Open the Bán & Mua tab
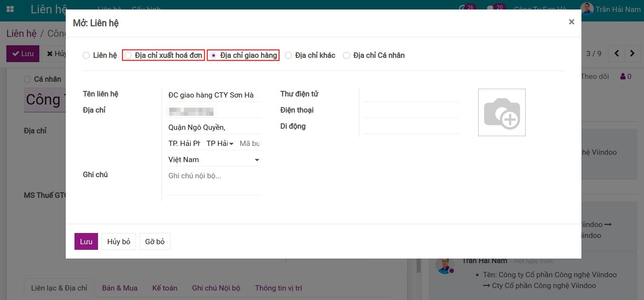The width and height of the screenshot is (644, 300). click(x=120, y=288)
